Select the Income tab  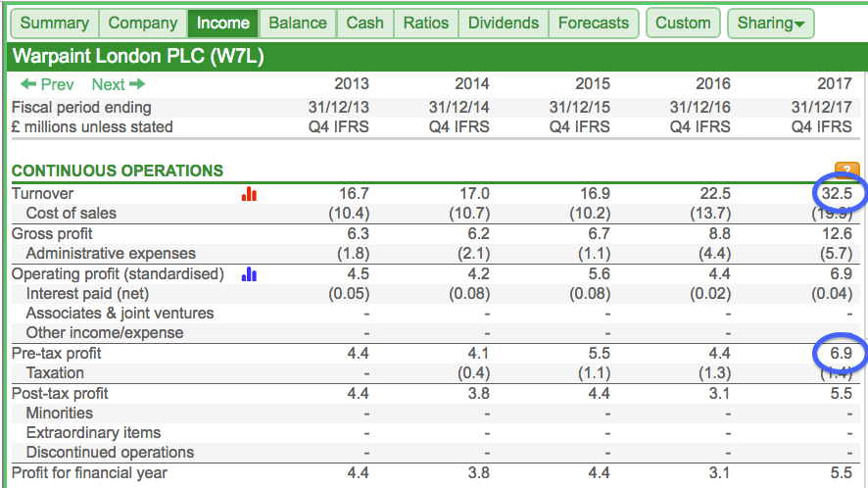pos(223,23)
